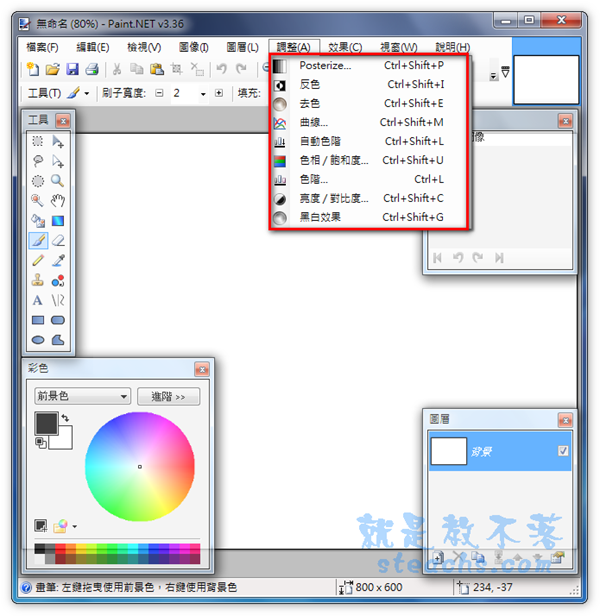This screenshot has width=600, height=616.
Task: Select the Ellipse Select tool
Action: coord(38,181)
